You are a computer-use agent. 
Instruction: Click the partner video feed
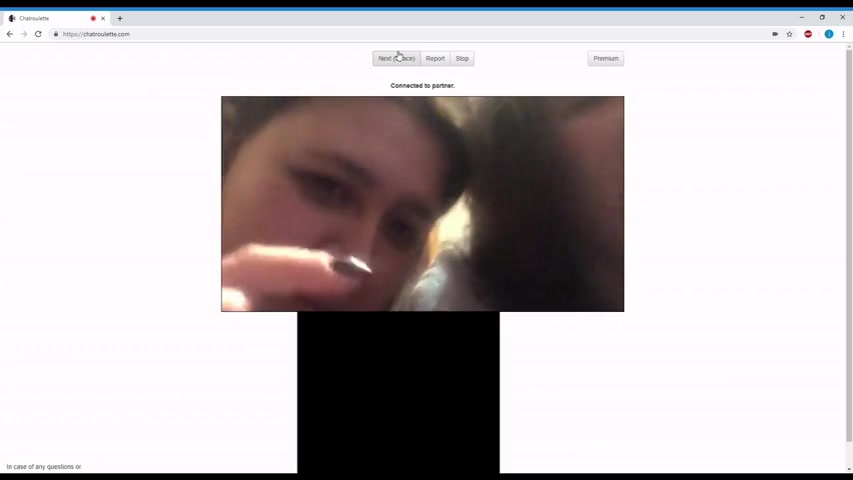(x=422, y=204)
